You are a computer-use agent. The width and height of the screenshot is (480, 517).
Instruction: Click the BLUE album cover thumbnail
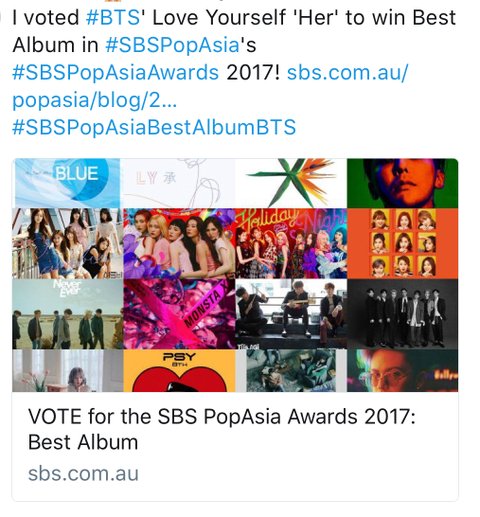(x=66, y=183)
